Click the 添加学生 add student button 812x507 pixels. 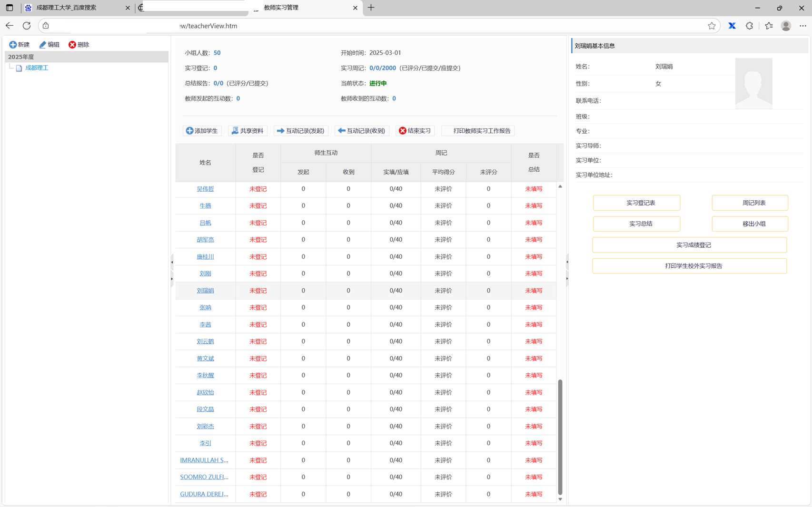click(x=202, y=131)
